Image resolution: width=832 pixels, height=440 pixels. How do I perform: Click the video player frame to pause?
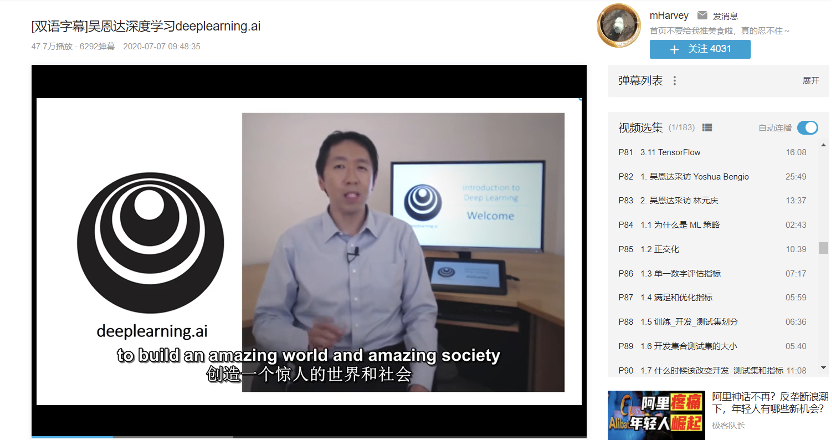[309, 252]
